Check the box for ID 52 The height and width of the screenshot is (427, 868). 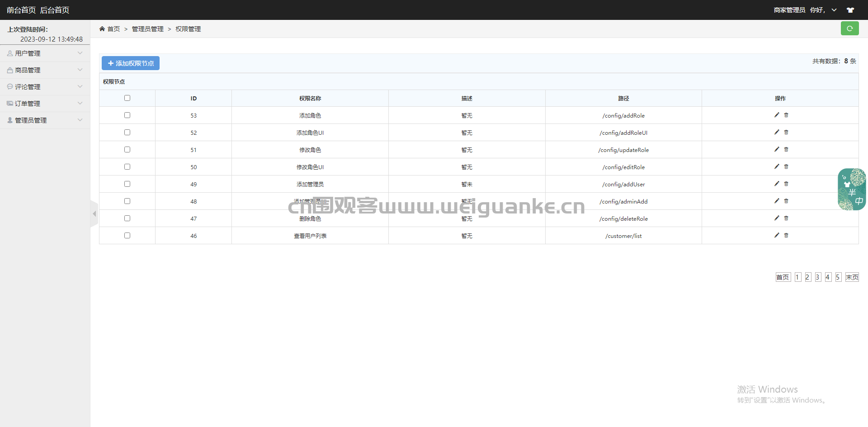tap(127, 133)
